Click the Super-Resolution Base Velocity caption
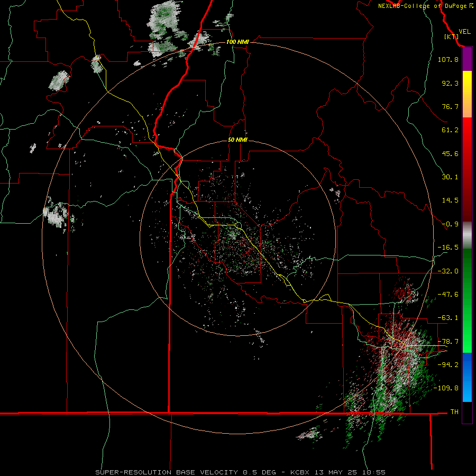 (x=240, y=472)
